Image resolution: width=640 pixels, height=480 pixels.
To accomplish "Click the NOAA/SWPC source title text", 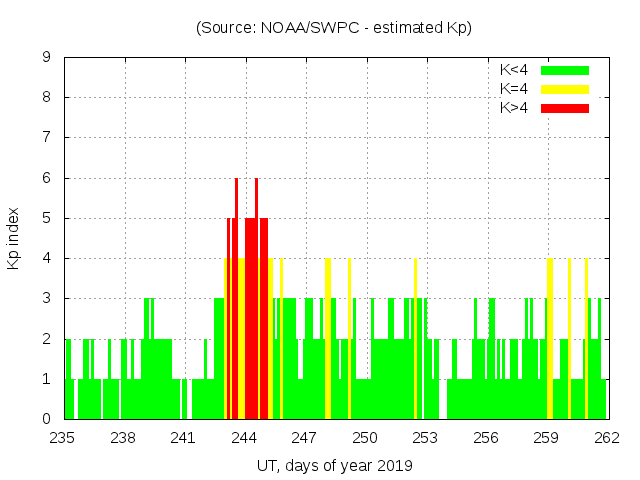I will click(334, 28).
